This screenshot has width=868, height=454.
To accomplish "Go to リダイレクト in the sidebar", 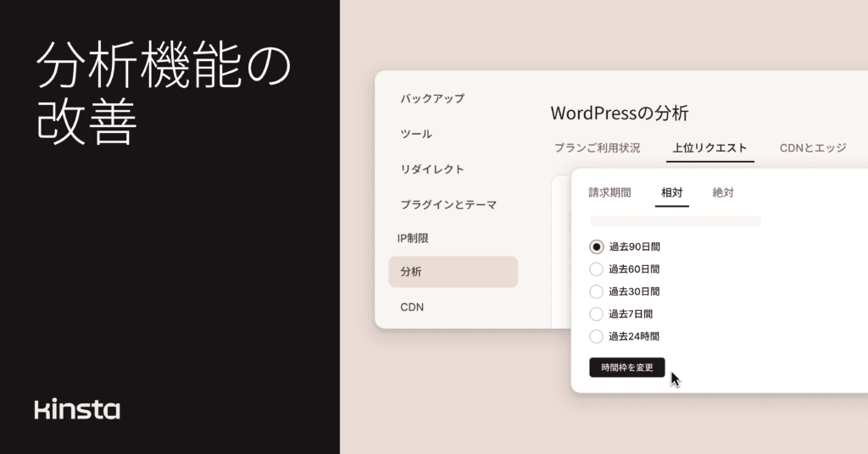I will pyautogui.click(x=432, y=169).
